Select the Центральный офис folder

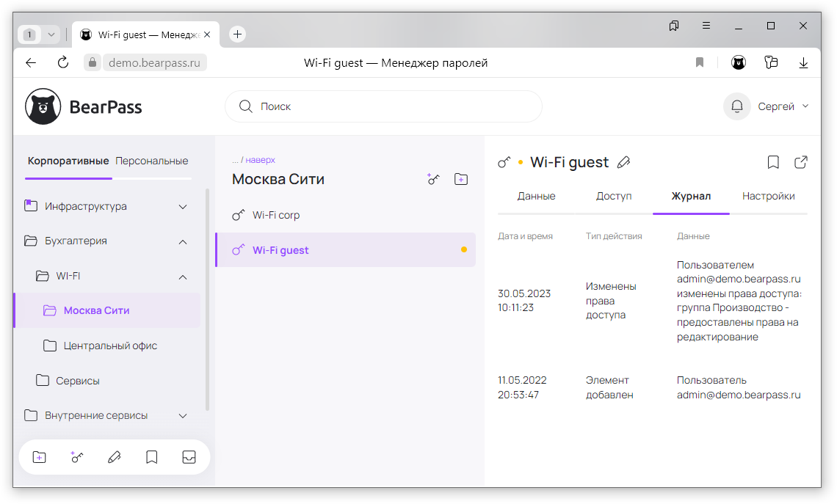(110, 346)
